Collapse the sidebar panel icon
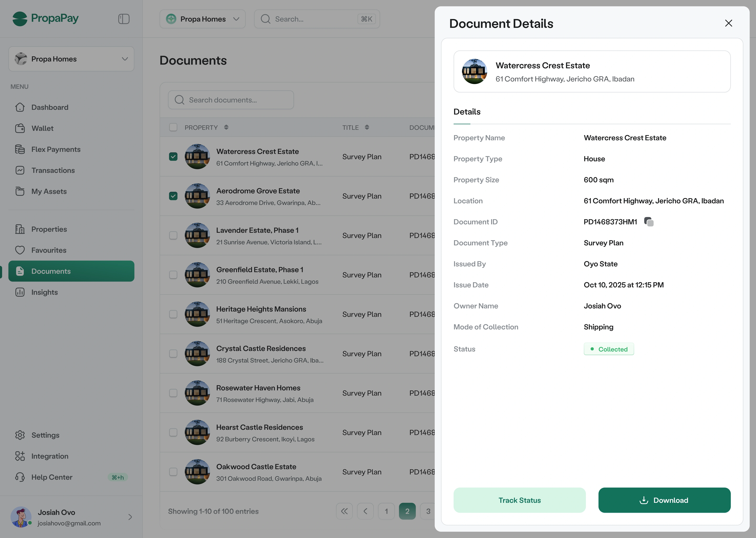The width and height of the screenshot is (756, 538). tap(124, 19)
